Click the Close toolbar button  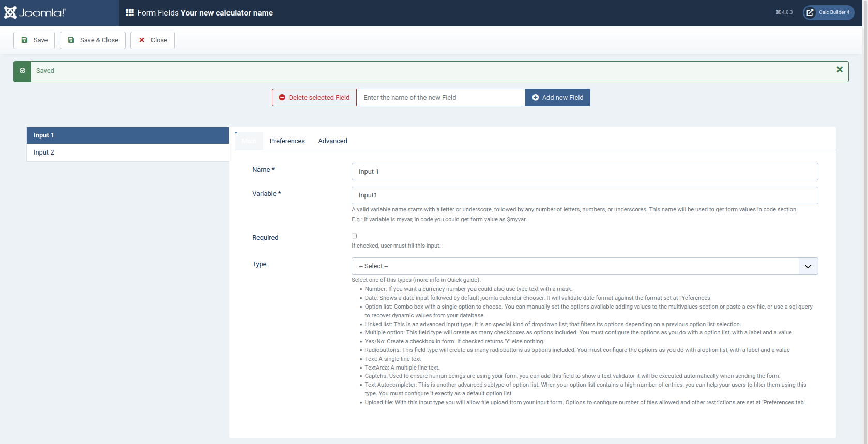click(153, 40)
